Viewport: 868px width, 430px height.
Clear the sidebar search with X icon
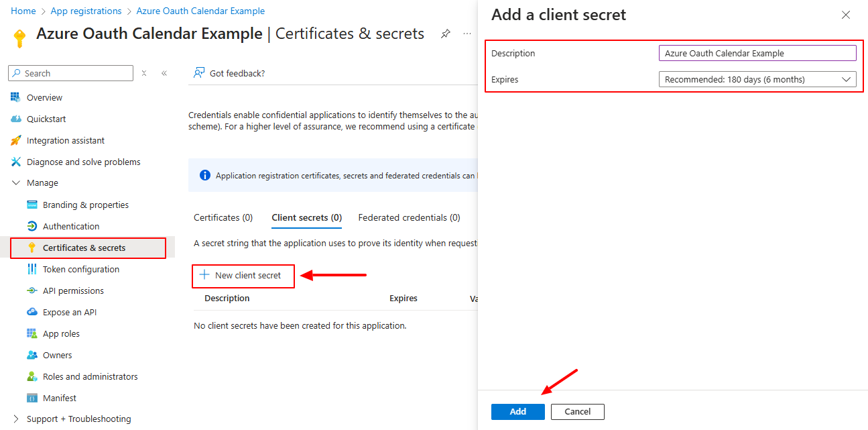click(144, 73)
